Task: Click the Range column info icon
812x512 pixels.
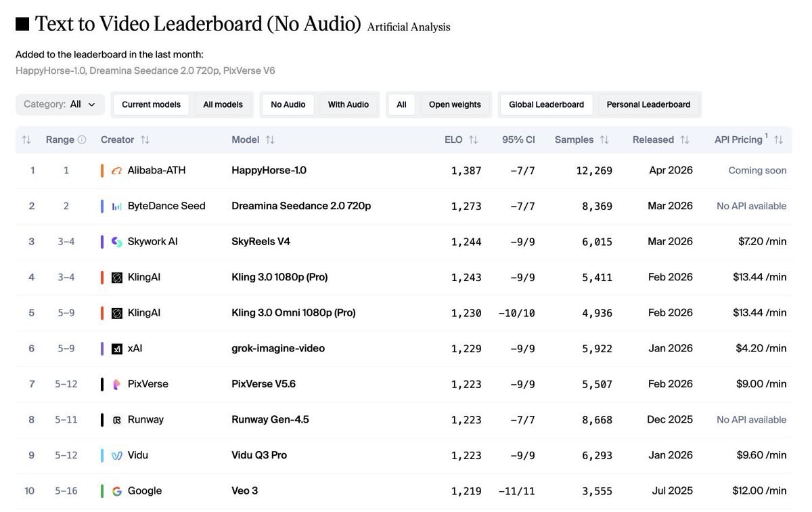Action: point(83,140)
